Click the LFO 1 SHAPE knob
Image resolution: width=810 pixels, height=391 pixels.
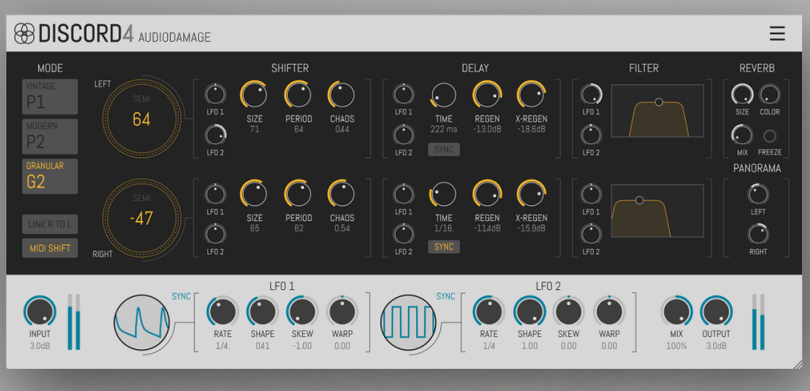pyautogui.click(x=262, y=312)
